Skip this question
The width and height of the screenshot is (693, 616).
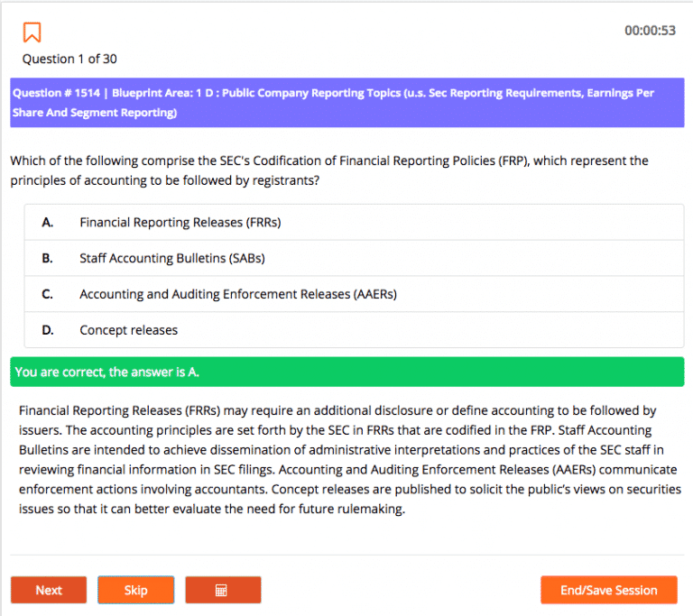[135, 590]
